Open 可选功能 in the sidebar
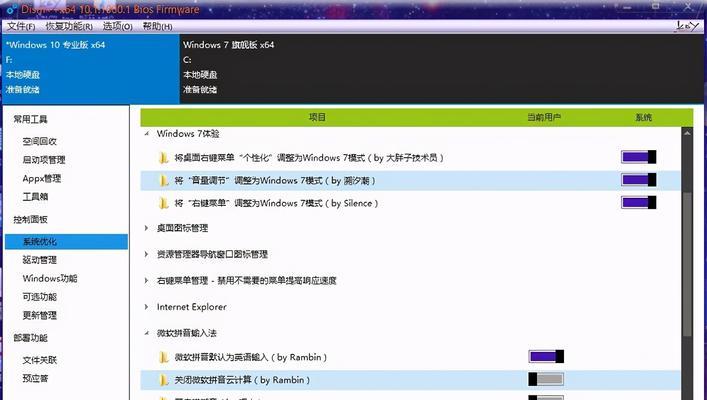The image size is (707, 400). coord(40,297)
